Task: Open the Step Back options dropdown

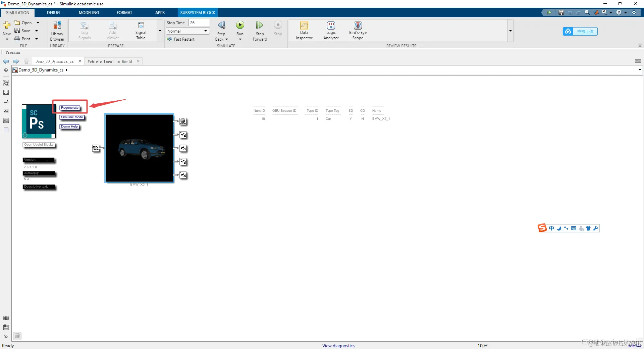Action: (227, 39)
